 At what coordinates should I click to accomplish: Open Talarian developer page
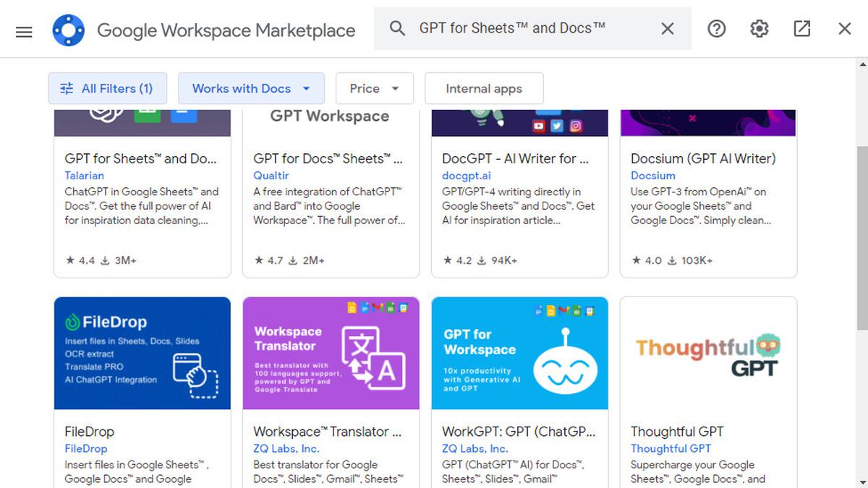click(x=85, y=176)
